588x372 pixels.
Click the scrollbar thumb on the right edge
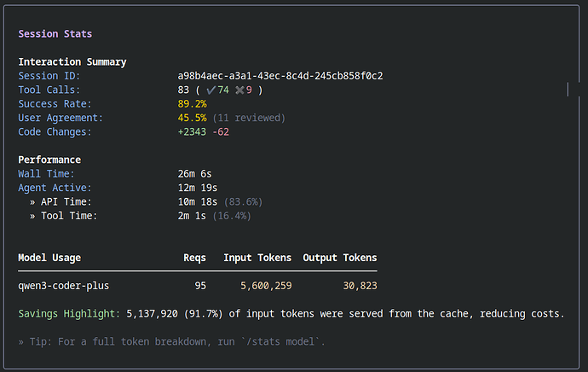point(567,89)
